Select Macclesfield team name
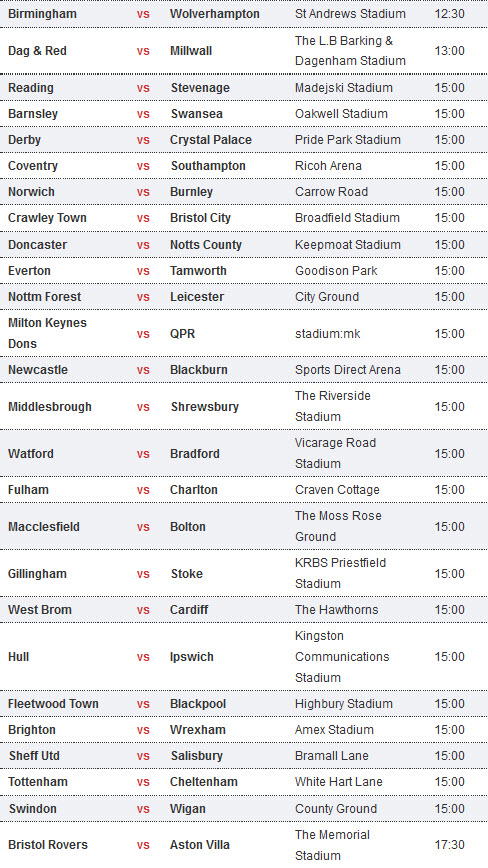Screen dimensions: 488x868 44,527
